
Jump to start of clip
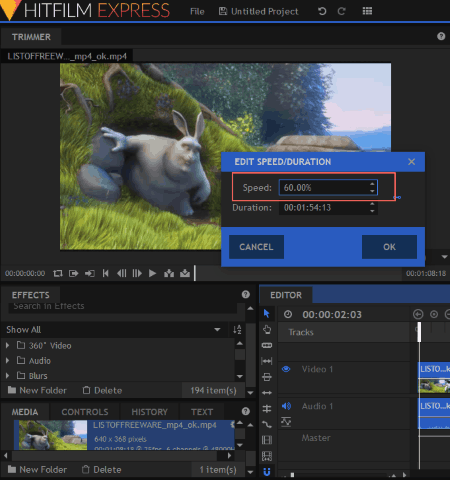tap(105, 274)
